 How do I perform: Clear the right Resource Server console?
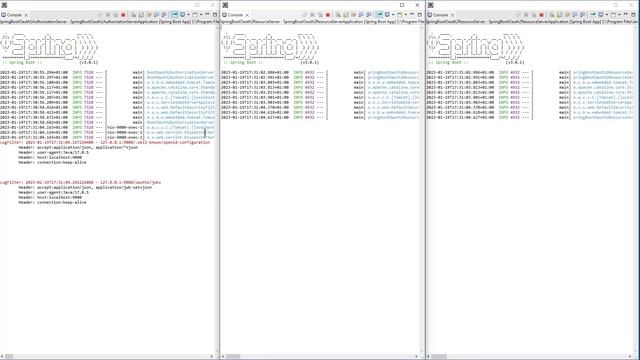[552, 15]
